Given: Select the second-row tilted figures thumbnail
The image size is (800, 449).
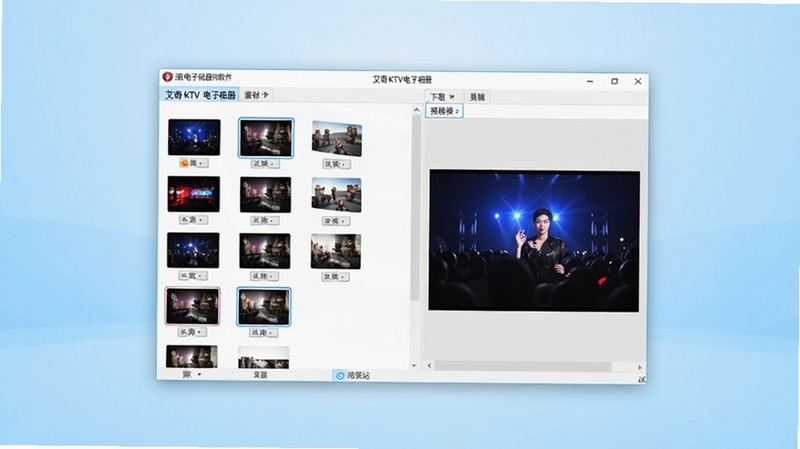Looking at the screenshot, I should [336, 195].
